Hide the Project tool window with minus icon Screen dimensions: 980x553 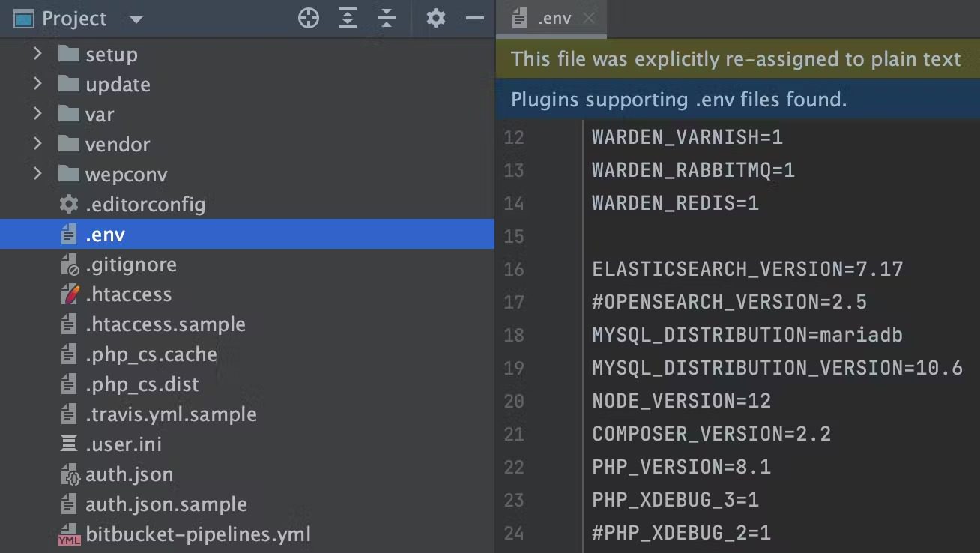pyautogui.click(x=475, y=19)
